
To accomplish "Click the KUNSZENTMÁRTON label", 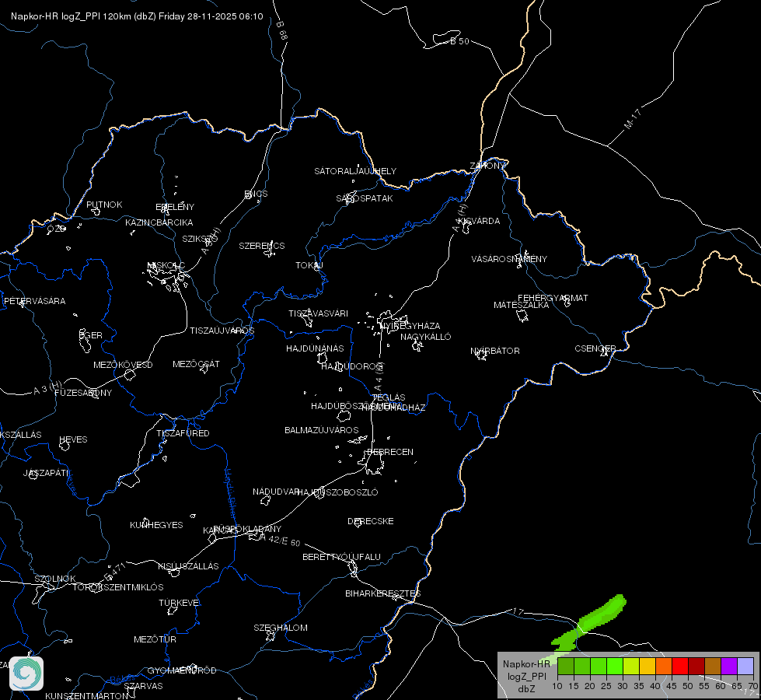I will [x=87, y=695].
